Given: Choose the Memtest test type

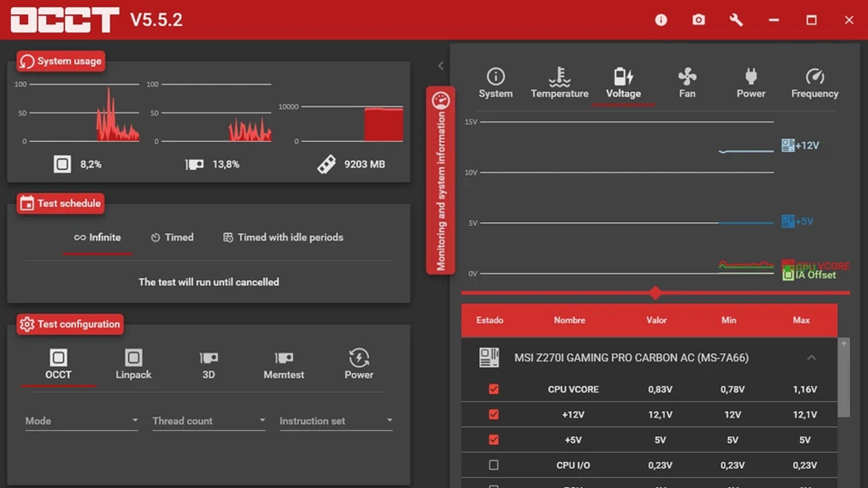Looking at the screenshot, I should pyautogui.click(x=283, y=365).
